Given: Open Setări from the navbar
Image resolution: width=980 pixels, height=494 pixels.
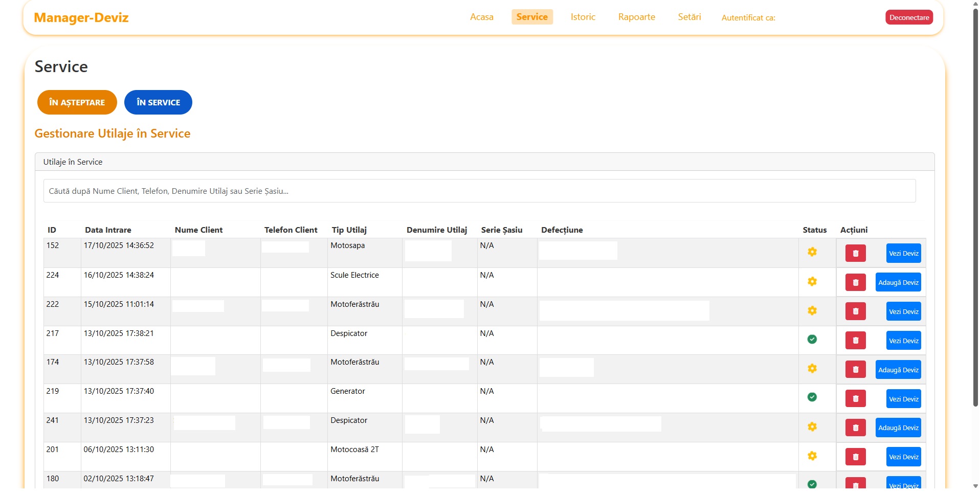Looking at the screenshot, I should tap(689, 17).
